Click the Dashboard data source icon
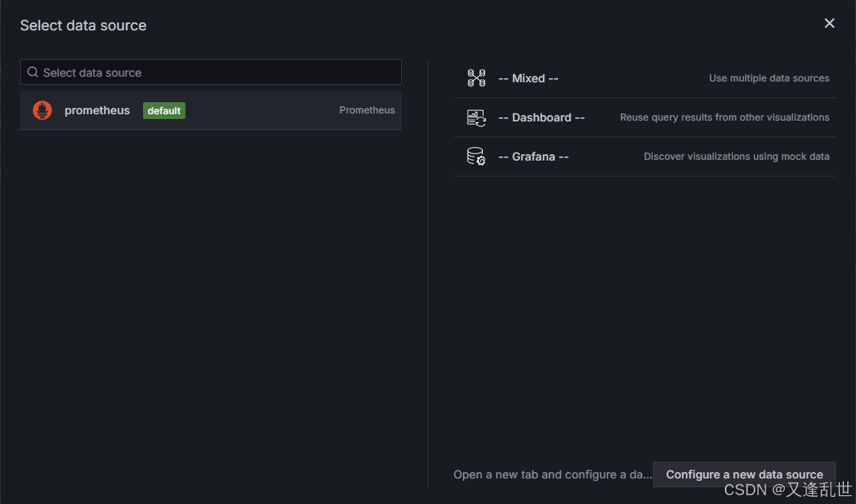 tap(476, 117)
